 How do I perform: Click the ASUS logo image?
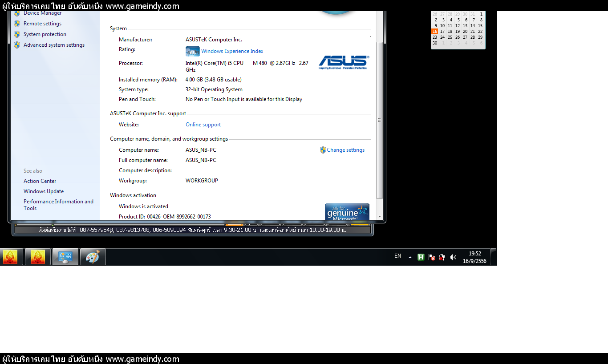344,62
